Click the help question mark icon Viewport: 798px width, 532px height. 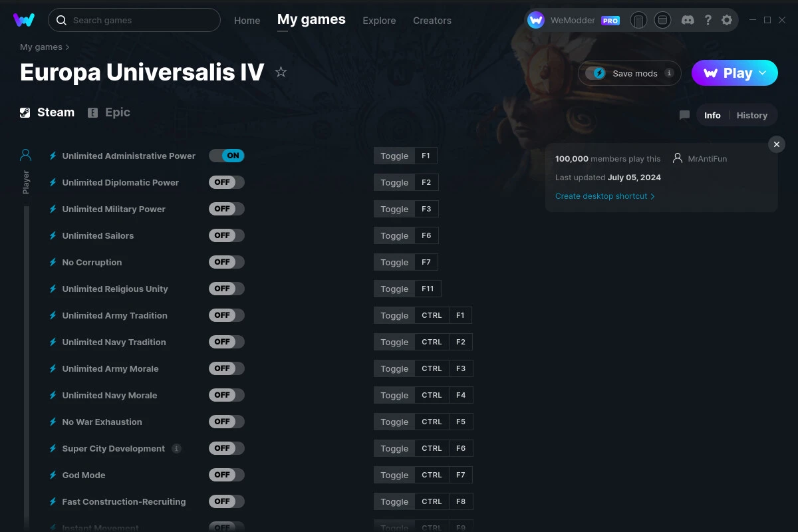click(708, 20)
